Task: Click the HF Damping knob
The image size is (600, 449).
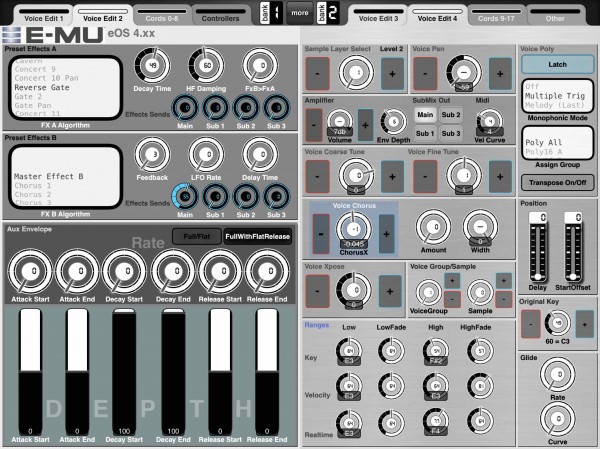Action: coord(206,65)
